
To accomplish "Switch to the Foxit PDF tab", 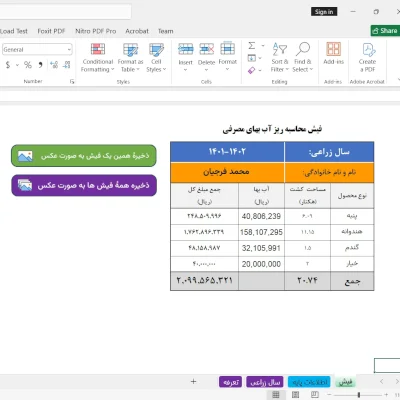I will (51, 31).
